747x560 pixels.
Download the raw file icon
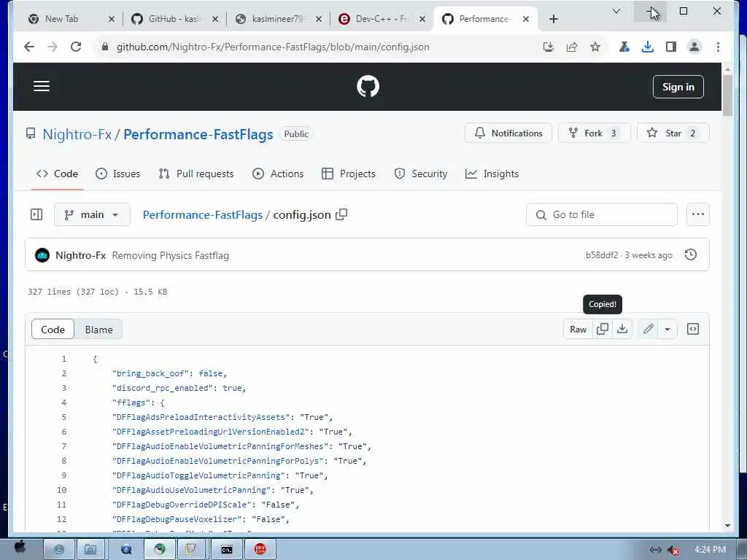click(622, 329)
